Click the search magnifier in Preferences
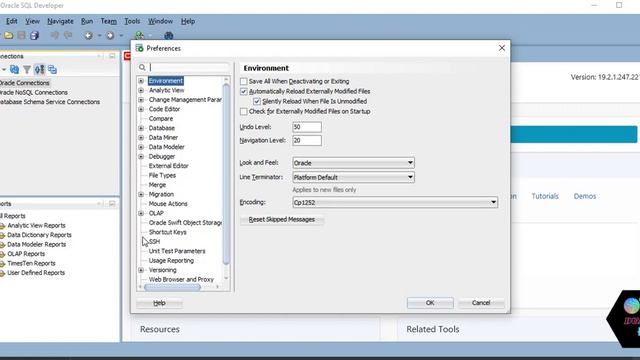This screenshot has width=640, height=360. coord(142,67)
